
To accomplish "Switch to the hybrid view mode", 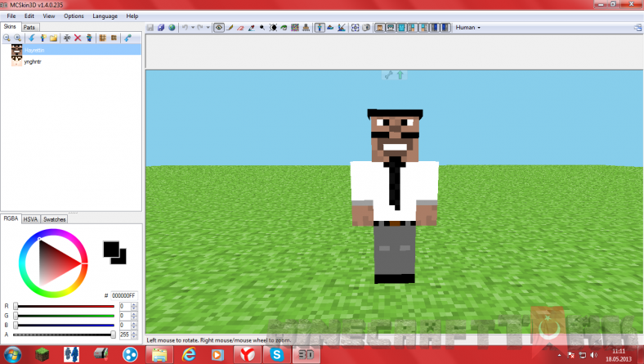I will [342, 28].
